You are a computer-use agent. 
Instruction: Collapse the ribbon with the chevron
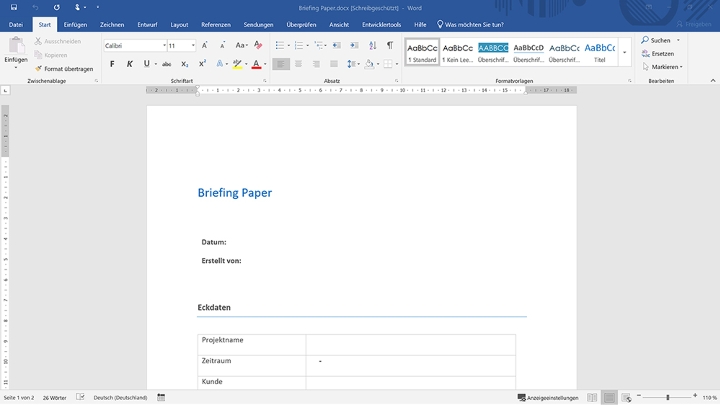[x=713, y=81]
